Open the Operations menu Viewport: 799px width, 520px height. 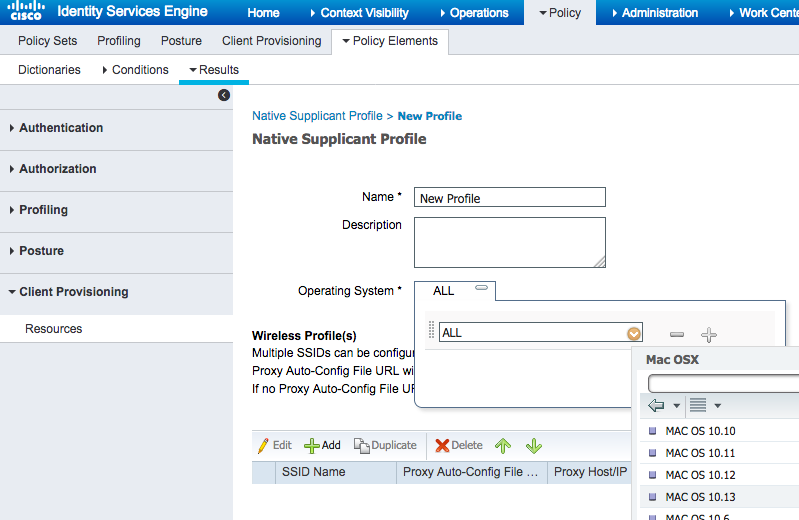pyautogui.click(x=474, y=13)
